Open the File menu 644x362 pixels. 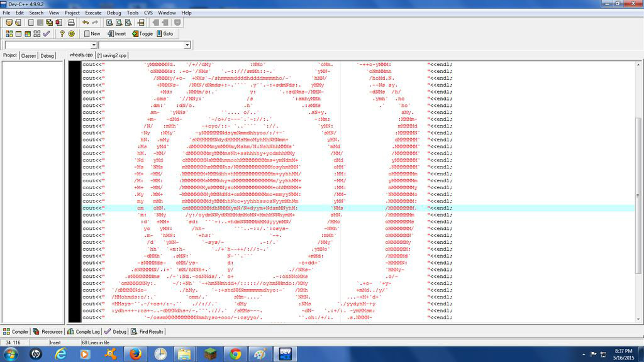[6, 13]
